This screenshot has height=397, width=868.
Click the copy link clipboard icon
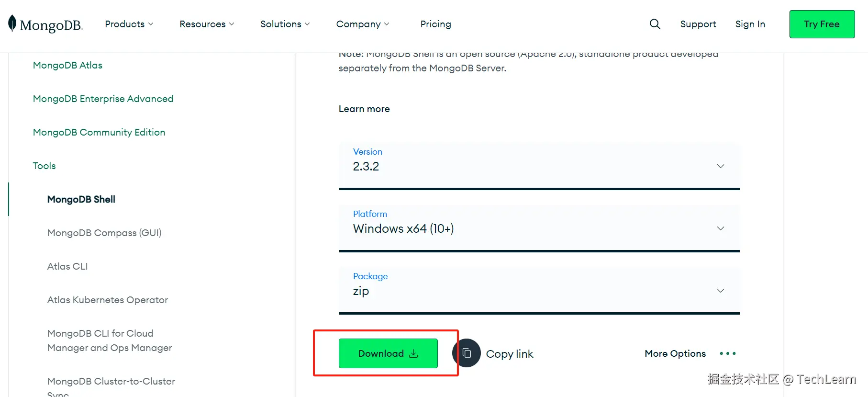click(x=467, y=353)
